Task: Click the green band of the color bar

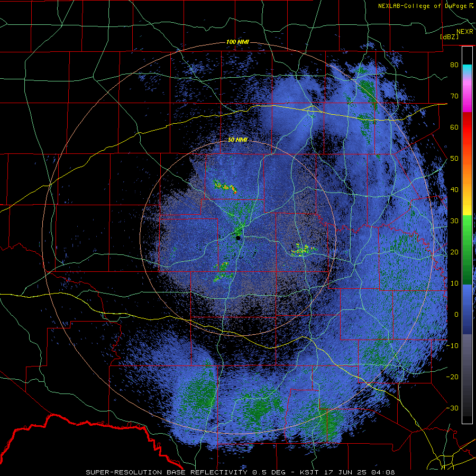Action: [x=467, y=250]
